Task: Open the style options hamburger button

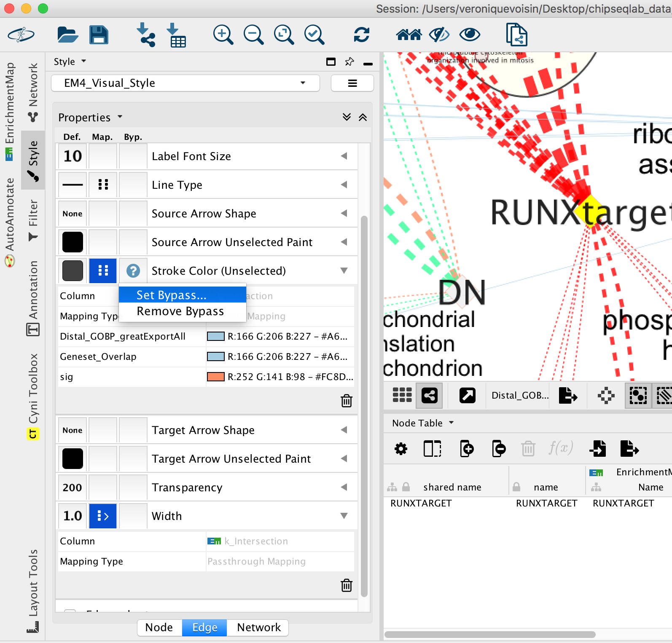Action: coord(352,83)
